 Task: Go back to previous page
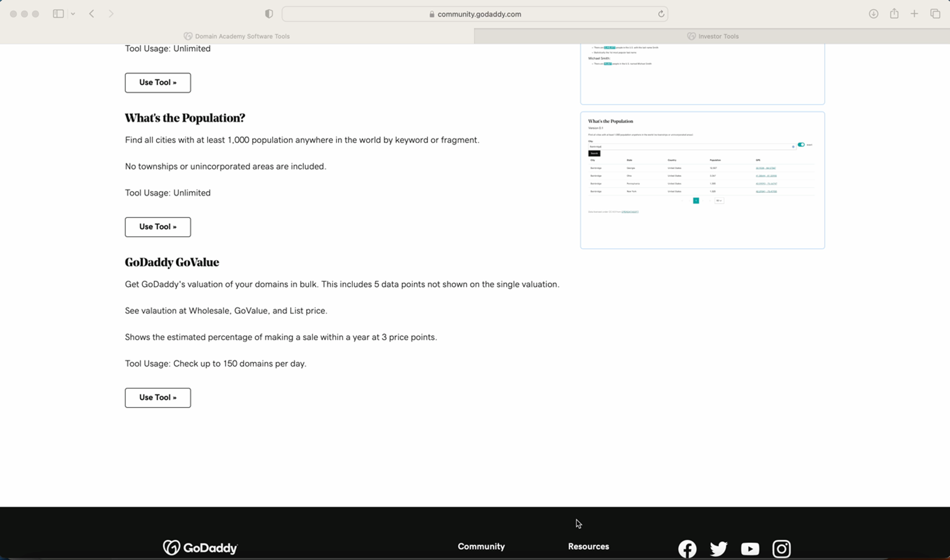tap(92, 14)
